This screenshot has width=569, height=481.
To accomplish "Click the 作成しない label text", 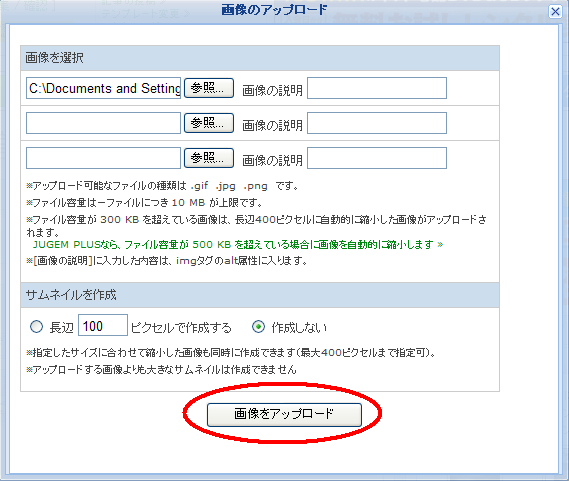I will [299, 327].
